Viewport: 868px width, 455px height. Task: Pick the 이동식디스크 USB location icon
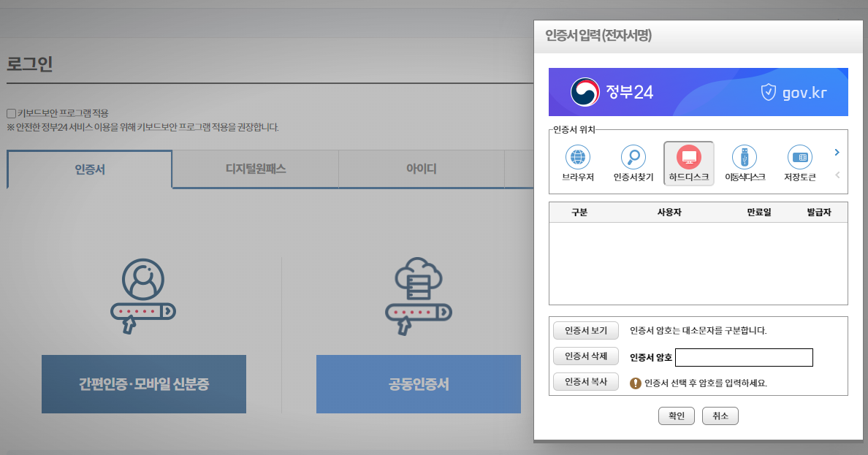tap(745, 164)
